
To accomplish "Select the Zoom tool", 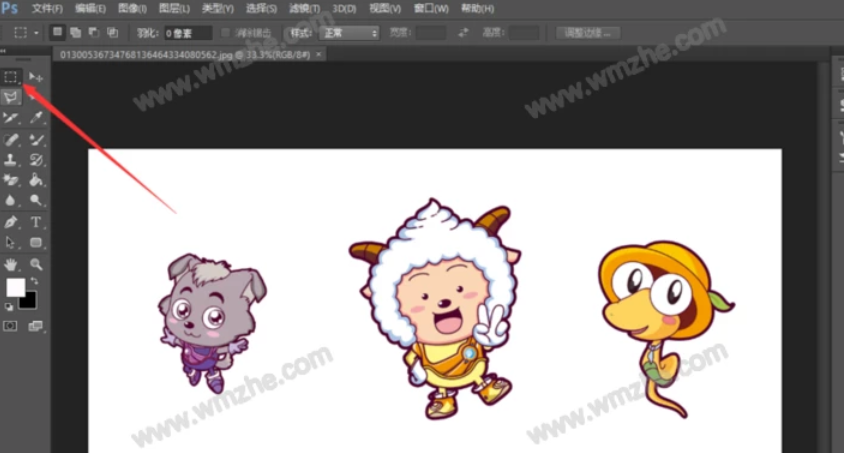I will (36, 264).
